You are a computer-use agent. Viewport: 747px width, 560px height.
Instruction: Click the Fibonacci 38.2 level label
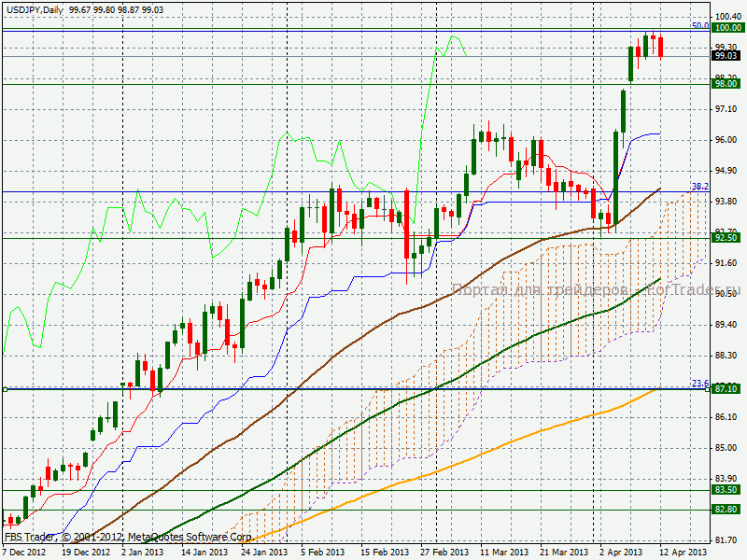pos(700,187)
